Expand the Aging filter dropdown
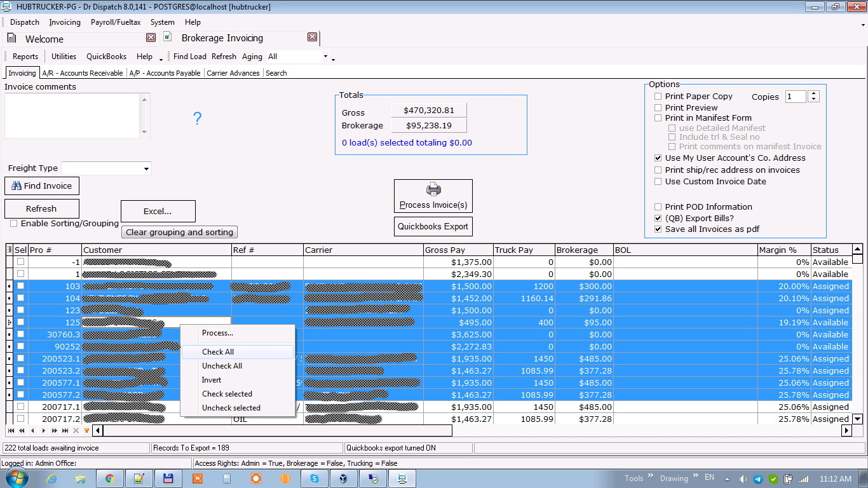Screen dimensions: 868x488 coord(325,57)
